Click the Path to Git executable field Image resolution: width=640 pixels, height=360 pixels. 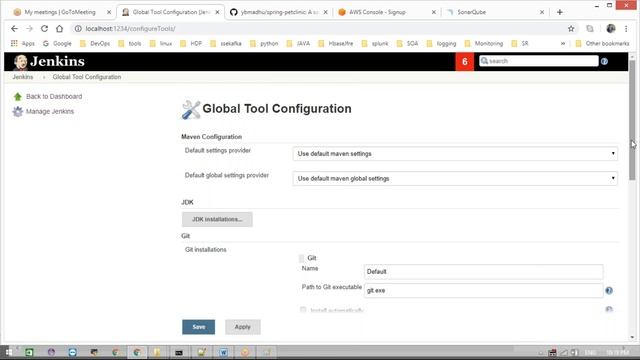pos(483,291)
